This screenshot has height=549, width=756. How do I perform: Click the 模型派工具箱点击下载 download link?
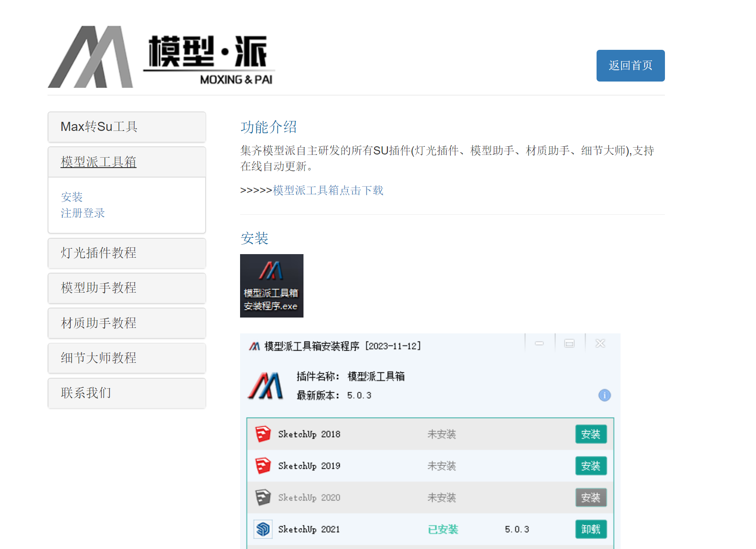tap(328, 190)
